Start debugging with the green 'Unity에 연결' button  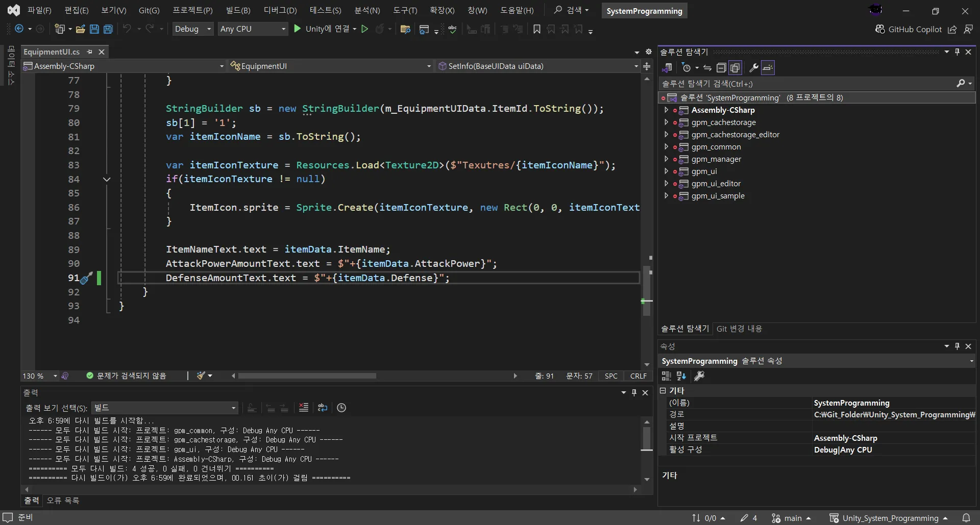pos(324,29)
